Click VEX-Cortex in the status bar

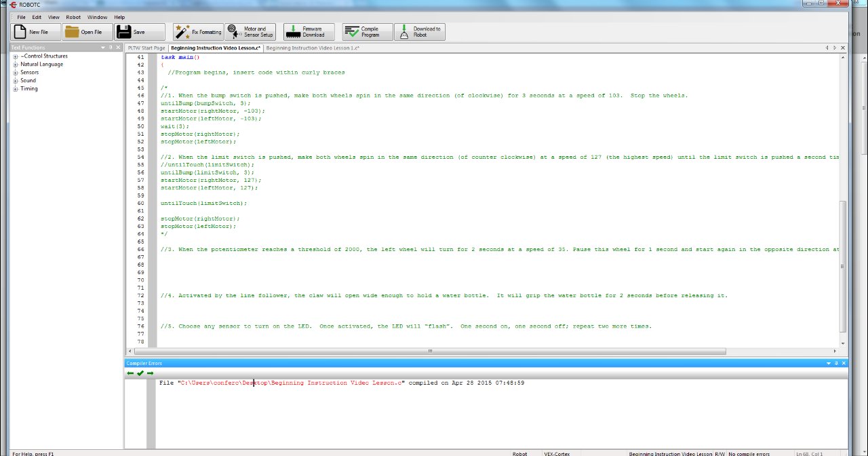pyautogui.click(x=557, y=453)
